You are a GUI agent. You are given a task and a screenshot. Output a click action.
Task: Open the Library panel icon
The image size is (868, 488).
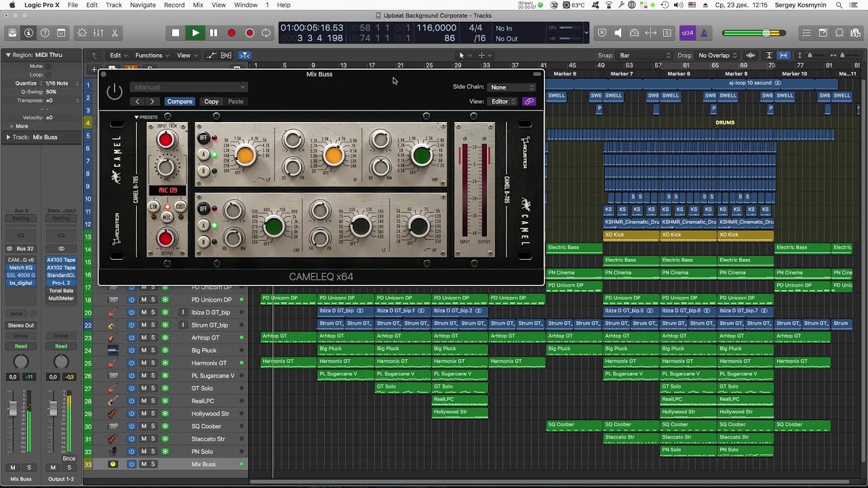tap(12, 33)
